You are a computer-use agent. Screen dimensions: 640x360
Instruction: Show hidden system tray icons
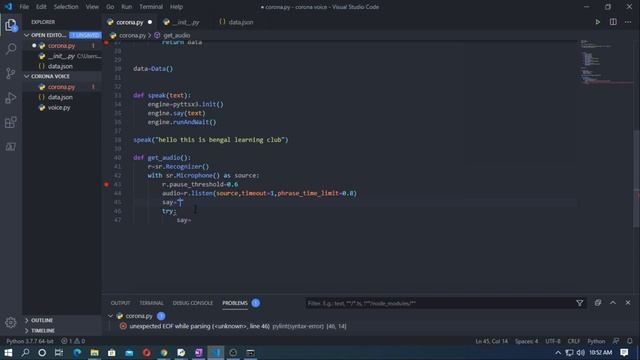coord(558,353)
